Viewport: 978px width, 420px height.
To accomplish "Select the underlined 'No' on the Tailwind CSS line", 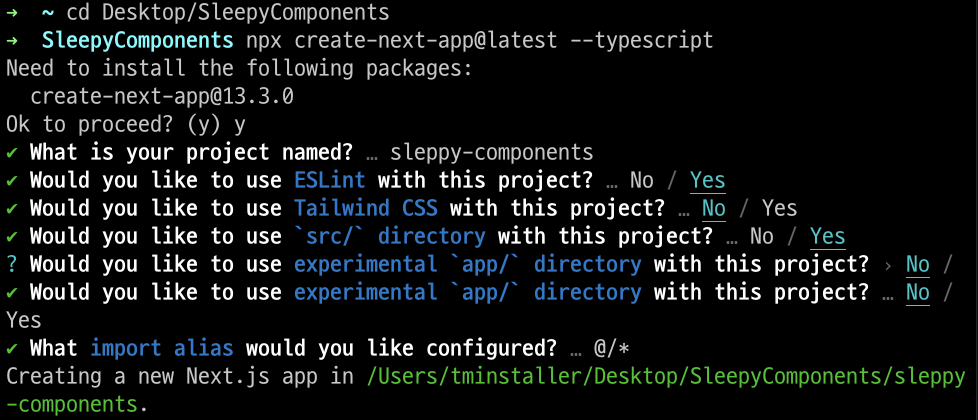I will pos(714,208).
